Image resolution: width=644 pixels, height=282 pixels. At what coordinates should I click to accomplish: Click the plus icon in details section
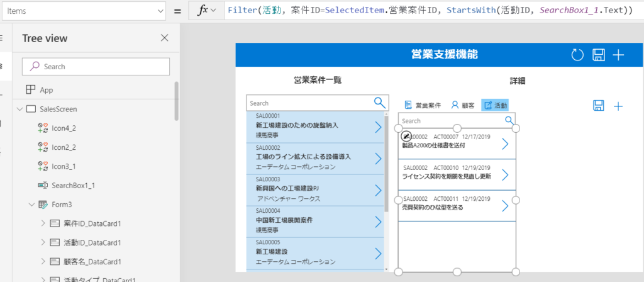618,106
